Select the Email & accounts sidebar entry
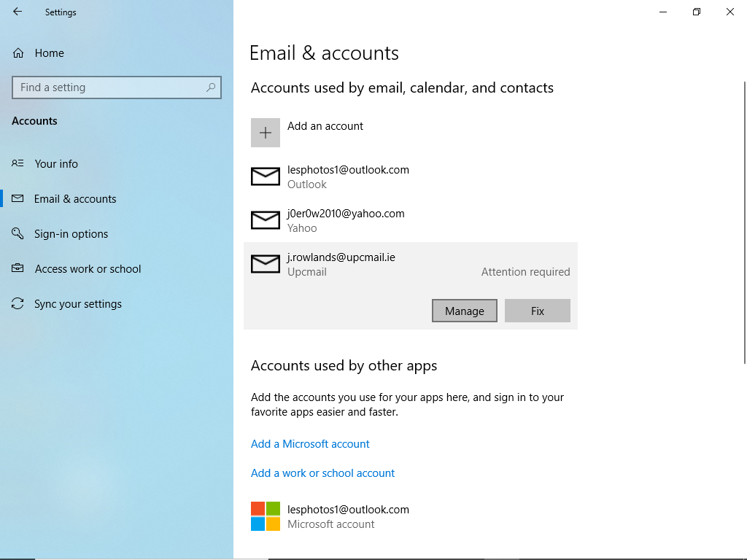 (75, 199)
